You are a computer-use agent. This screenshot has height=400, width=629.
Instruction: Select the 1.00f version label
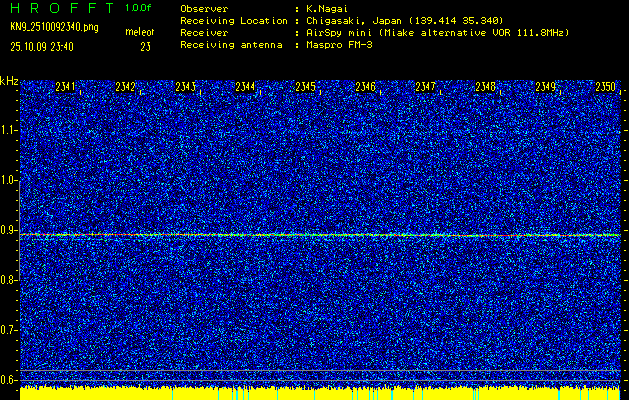(x=139, y=7)
